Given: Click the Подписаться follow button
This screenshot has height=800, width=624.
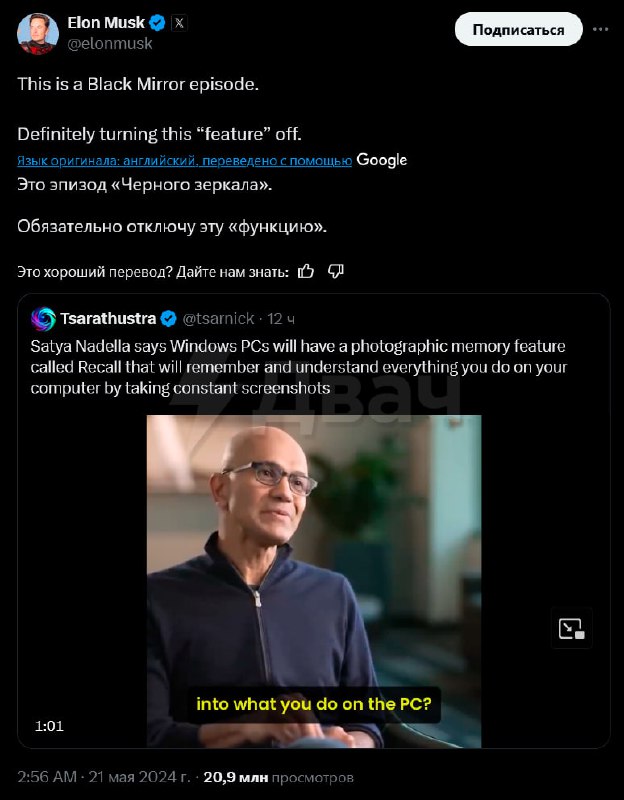Looking at the screenshot, I should pos(518,30).
